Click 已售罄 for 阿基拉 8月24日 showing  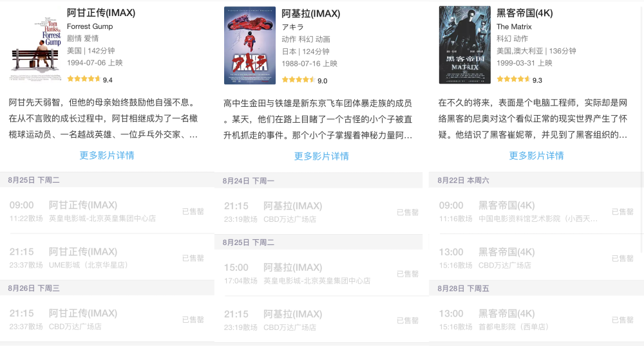(x=408, y=212)
